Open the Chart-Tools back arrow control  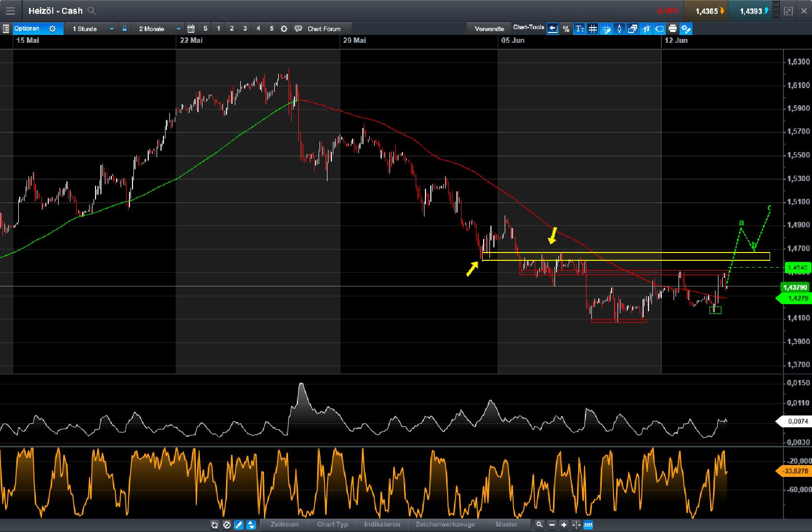click(553, 29)
